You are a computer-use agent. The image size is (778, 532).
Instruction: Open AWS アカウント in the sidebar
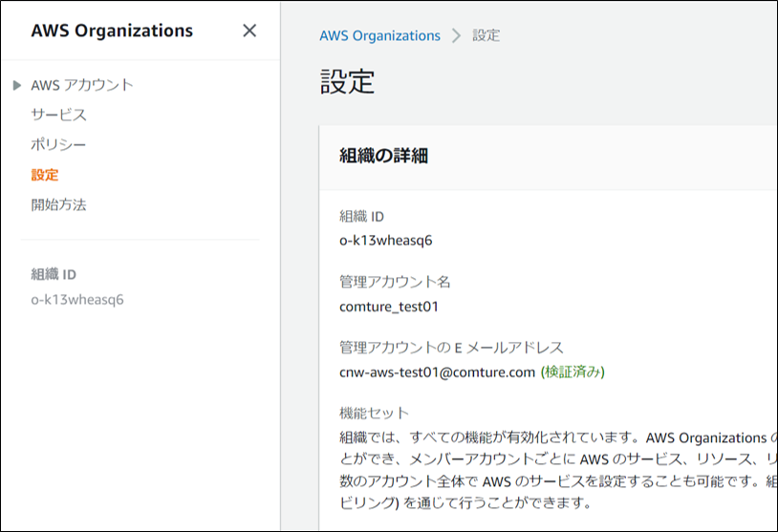82,85
